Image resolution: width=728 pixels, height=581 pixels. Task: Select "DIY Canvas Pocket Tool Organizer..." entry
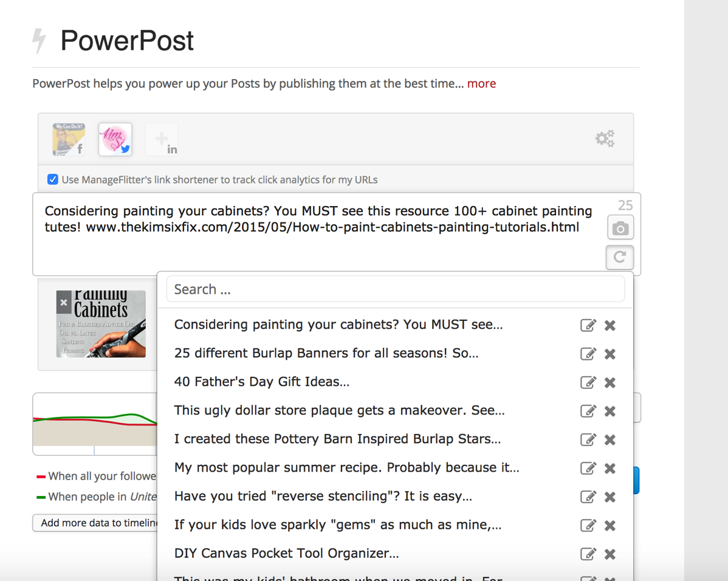point(286,554)
